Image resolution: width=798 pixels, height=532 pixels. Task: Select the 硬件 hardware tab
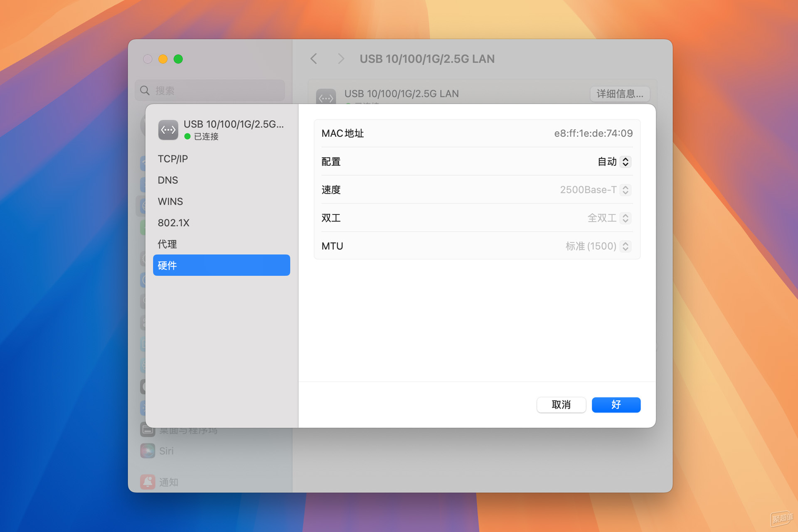tap(222, 265)
